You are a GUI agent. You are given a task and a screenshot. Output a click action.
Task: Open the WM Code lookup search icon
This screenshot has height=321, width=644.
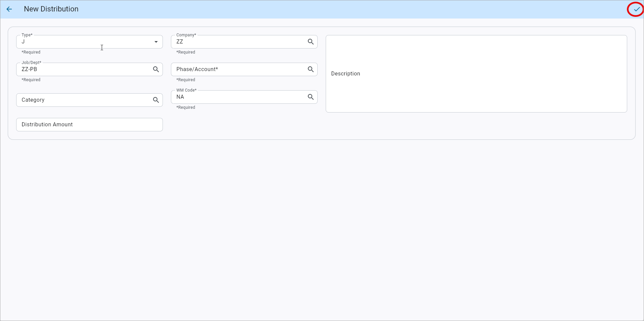pos(311,97)
